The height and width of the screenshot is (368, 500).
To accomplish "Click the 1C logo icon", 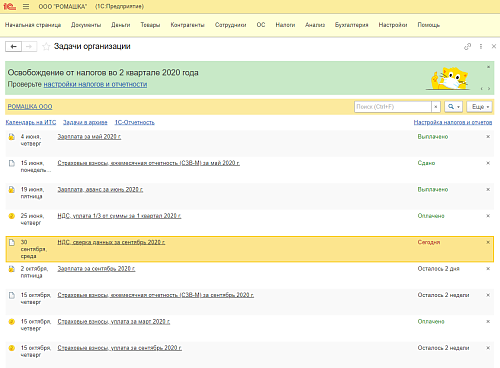I will [10, 6].
